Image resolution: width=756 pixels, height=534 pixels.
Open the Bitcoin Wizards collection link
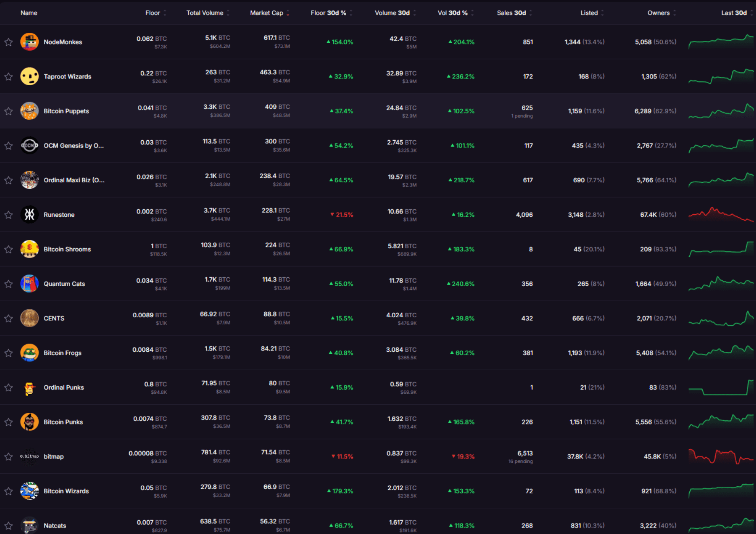pyautogui.click(x=66, y=491)
